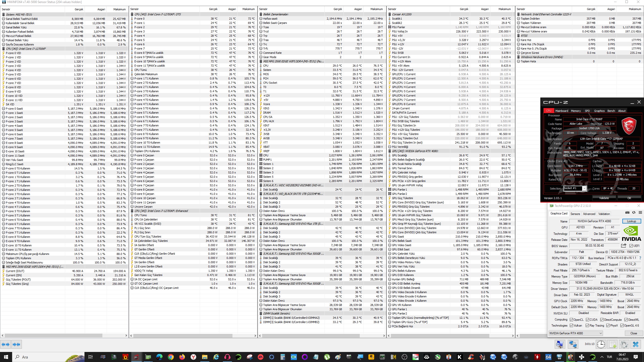
Task: Click HWiNFO blue X close-sensors button
Action: 636,344
